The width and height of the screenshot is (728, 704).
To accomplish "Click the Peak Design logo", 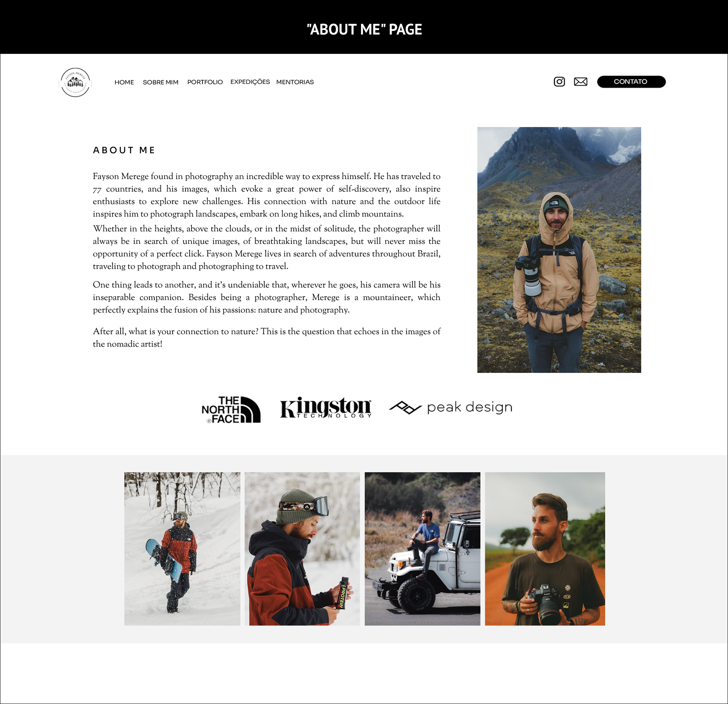I will point(451,407).
